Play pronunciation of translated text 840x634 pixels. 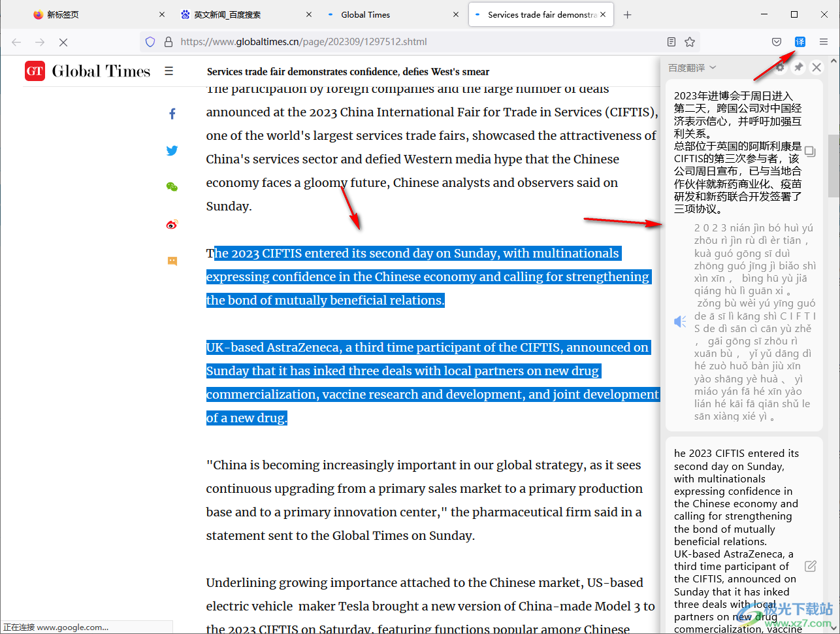pyautogui.click(x=680, y=322)
